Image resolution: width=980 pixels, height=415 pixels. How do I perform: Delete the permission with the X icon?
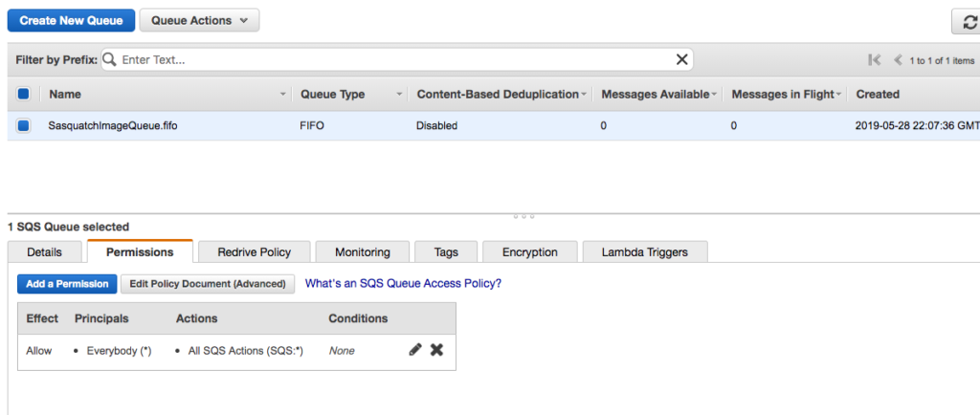pyautogui.click(x=436, y=350)
